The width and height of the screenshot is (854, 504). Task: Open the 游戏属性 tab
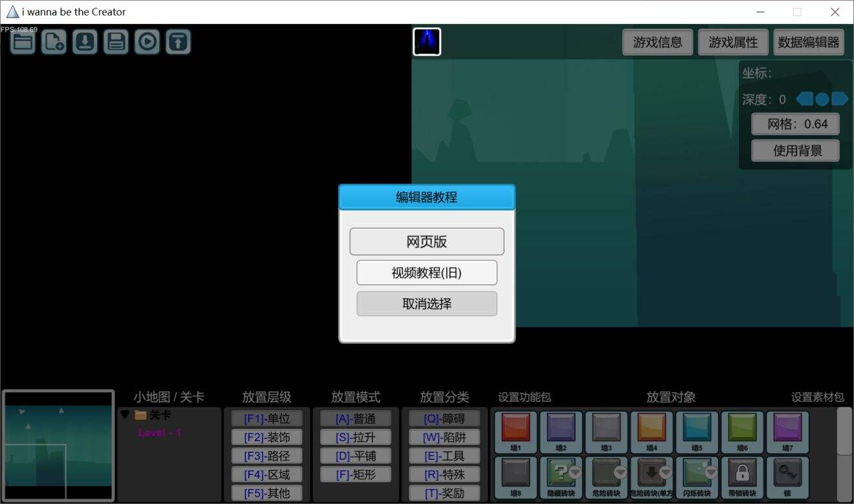click(x=733, y=42)
